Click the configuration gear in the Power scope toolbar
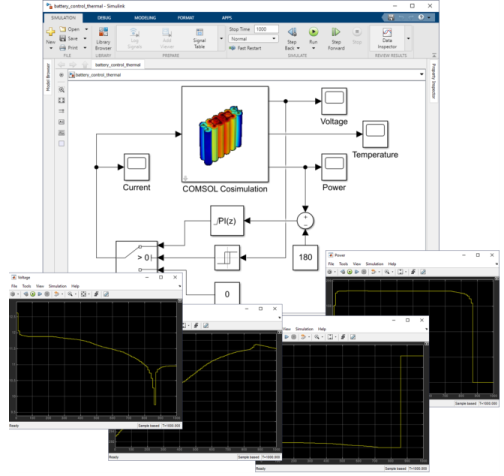This screenshot has width=504, height=476. pyautogui.click(x=329, y=272)
